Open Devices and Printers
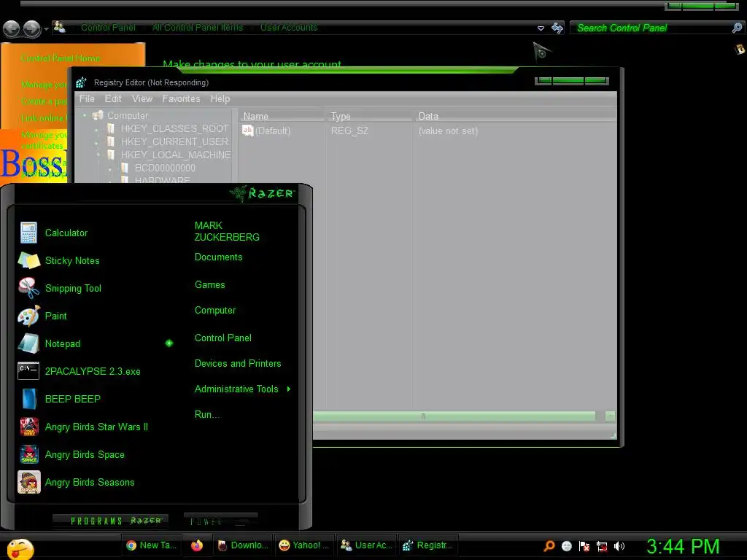Viewport: 747px width, 560px height. (238, 363)
